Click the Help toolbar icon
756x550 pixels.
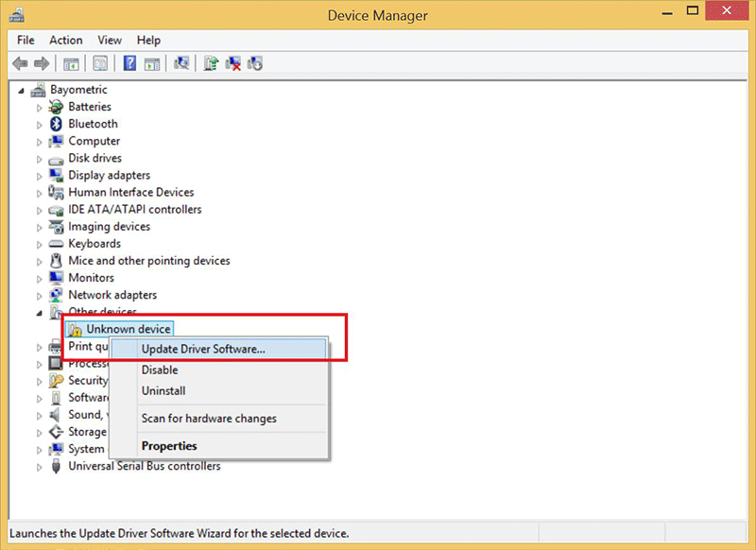coord(128,63)
